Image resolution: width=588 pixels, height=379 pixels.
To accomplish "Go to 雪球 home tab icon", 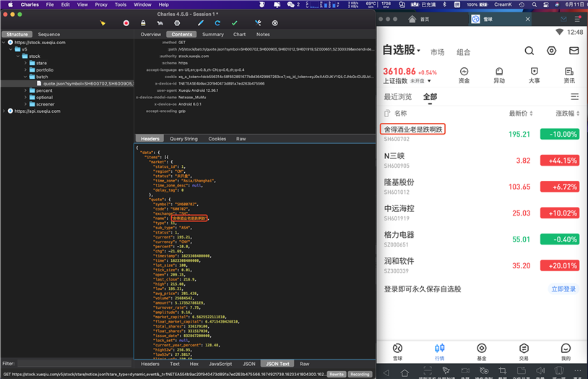I will pyautogui.click(x=397, y=352).
